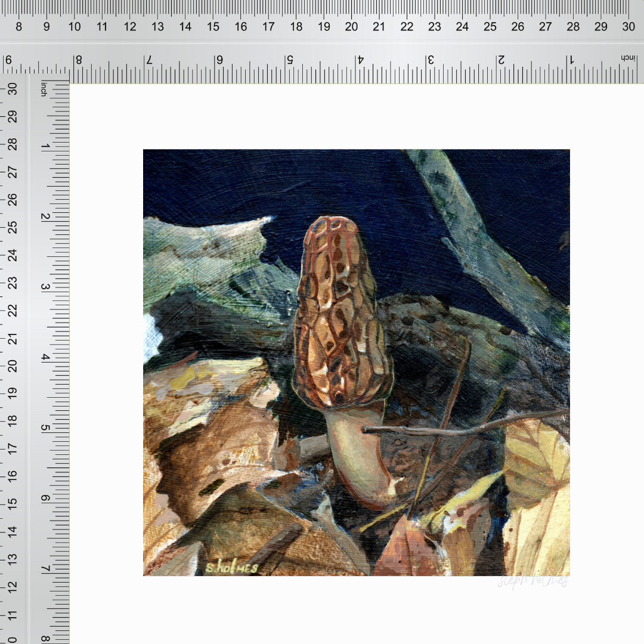
Task: Click the 's.holmes' painted signature
Action: click(x=231, y=568)
